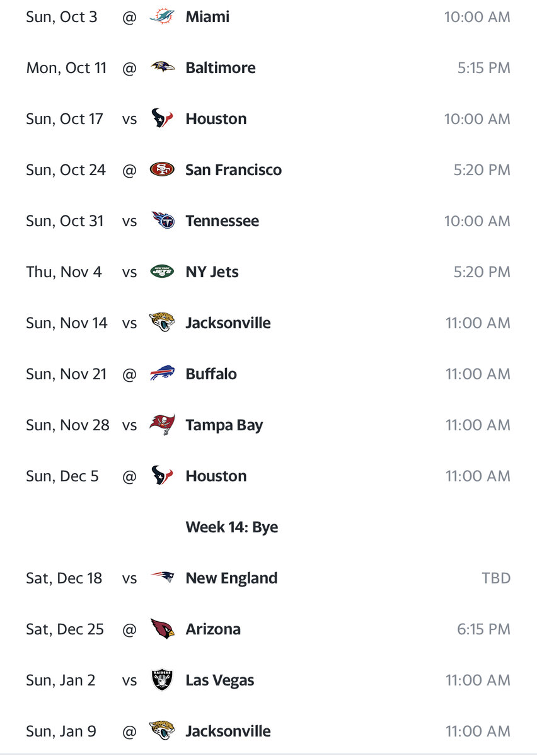Select the Tennessee team name
The image size is (537, 756).
[x=222, y=221]
